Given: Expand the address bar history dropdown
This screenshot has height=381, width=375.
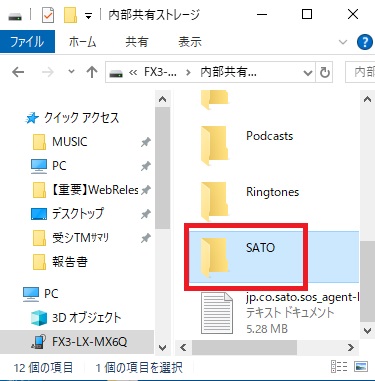Looking at the screenshot, I should [x=307, y=72].
